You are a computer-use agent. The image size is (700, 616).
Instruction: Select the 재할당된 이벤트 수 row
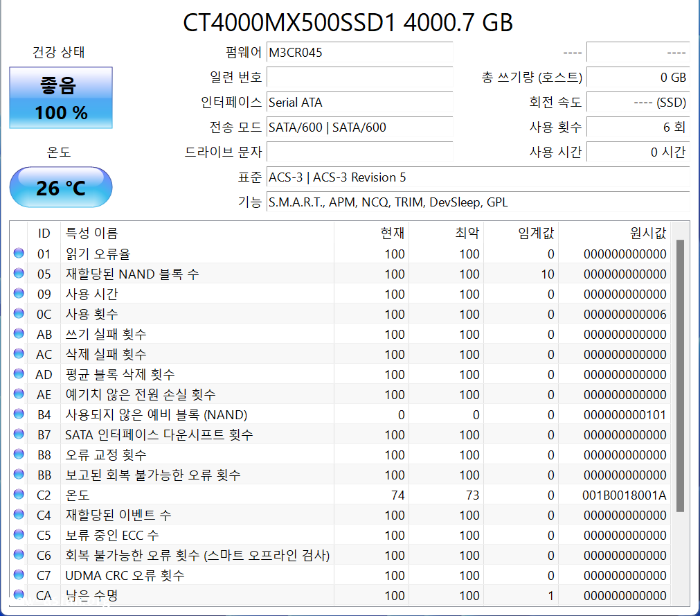tap(340, 515)
